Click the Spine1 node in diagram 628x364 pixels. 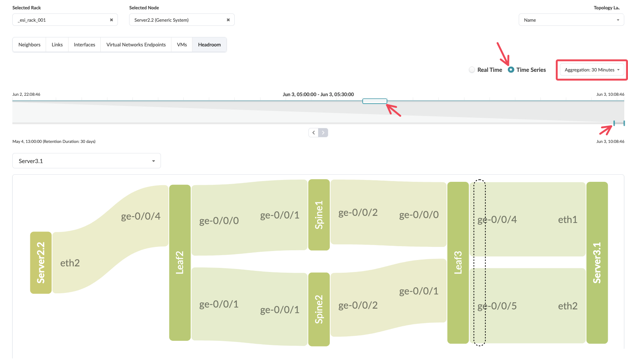pos(319,215)
